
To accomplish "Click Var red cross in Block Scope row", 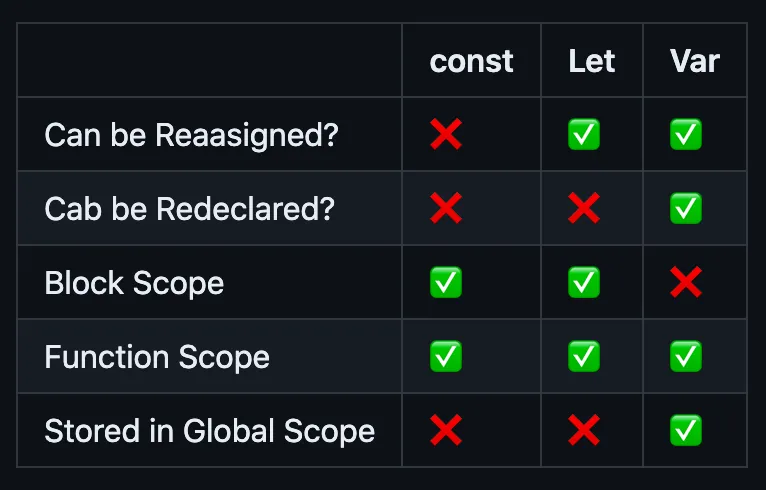I will tap(686, 282).
